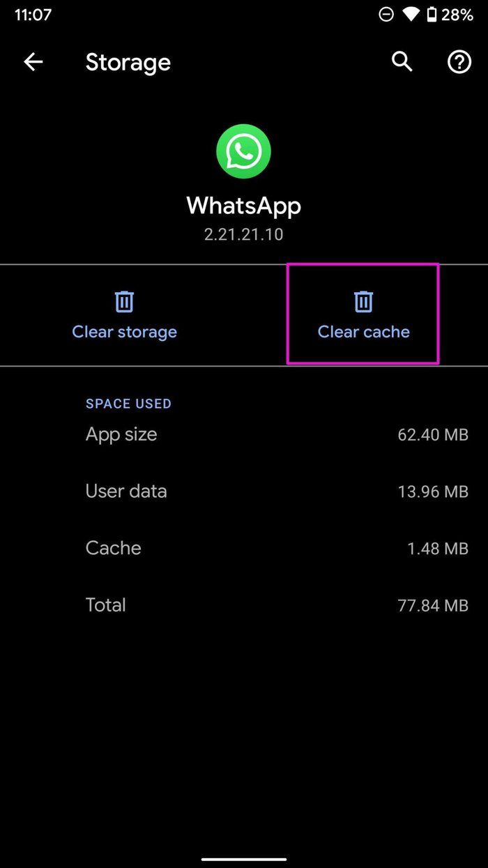
Task: Tap the do-not-disturb status icon
Action: 386,15
